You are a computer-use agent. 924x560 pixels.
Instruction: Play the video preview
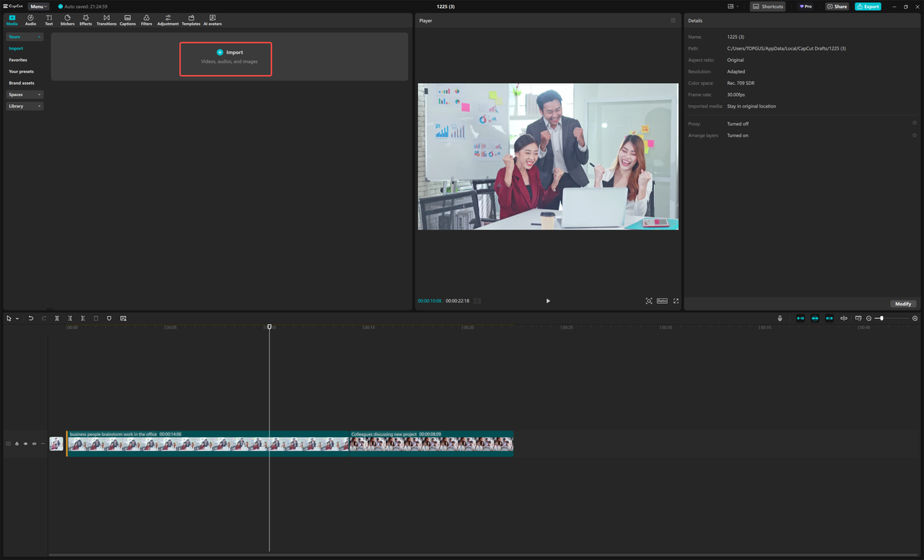tap(548, 301)
